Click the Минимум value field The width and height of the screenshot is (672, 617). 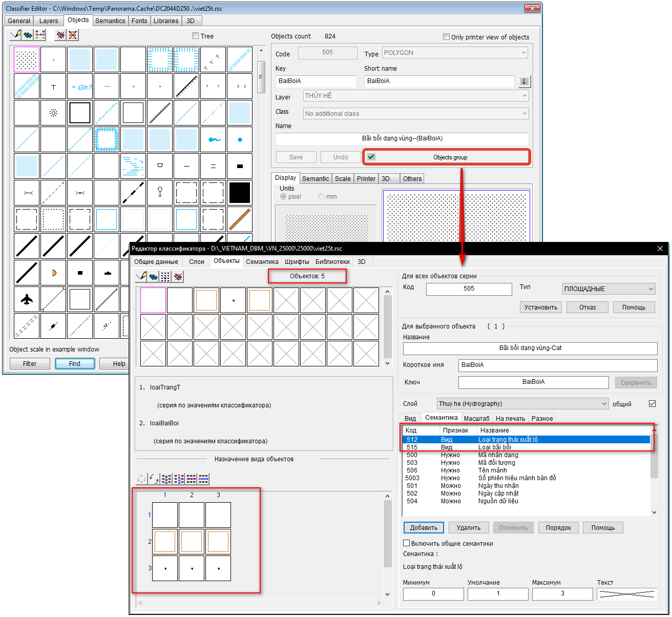(x=433, y=593)
